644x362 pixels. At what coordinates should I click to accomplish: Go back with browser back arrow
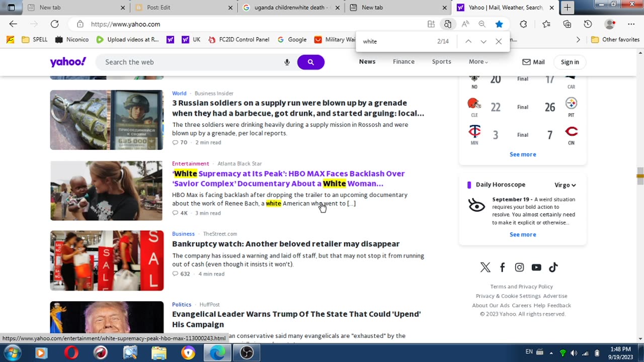tap(13, 24)
